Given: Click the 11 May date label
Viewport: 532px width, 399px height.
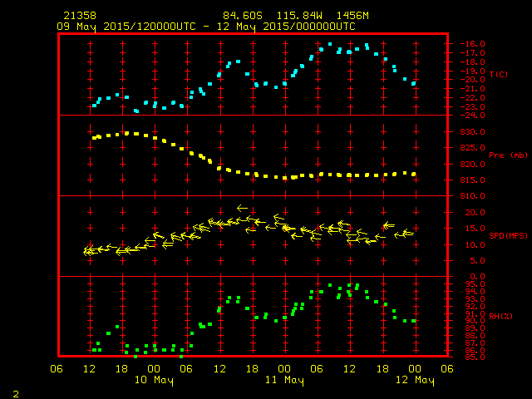Looking at the screenshot, I should coord(284,380).
